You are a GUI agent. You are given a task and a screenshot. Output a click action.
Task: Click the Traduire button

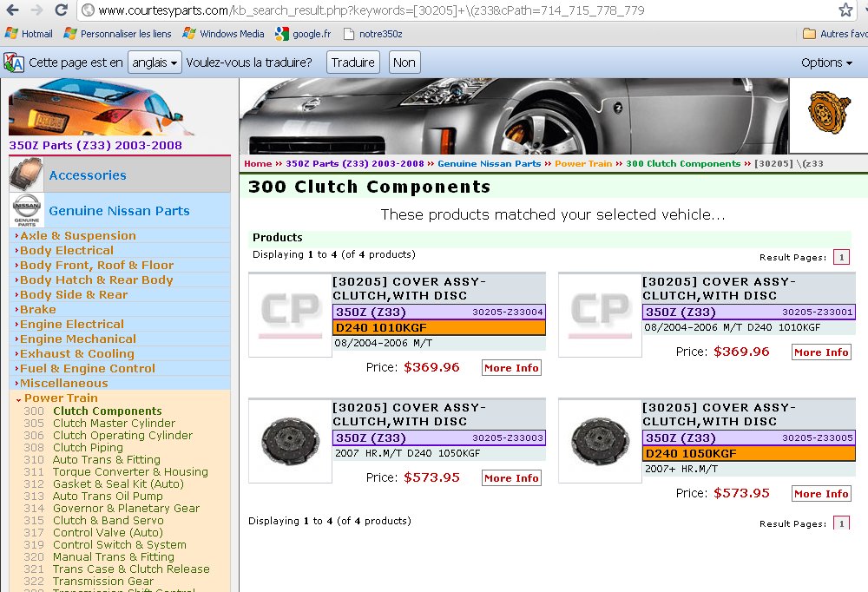[353, 62]
